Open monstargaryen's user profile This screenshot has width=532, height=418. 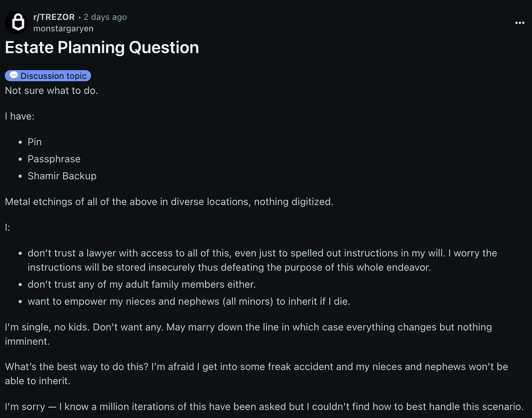tap(63, 29)
